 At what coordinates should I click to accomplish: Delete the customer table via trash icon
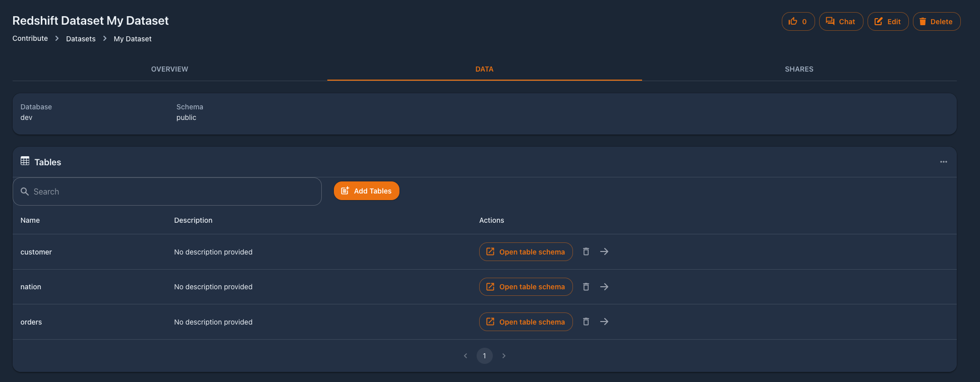[x=586, y=251]
